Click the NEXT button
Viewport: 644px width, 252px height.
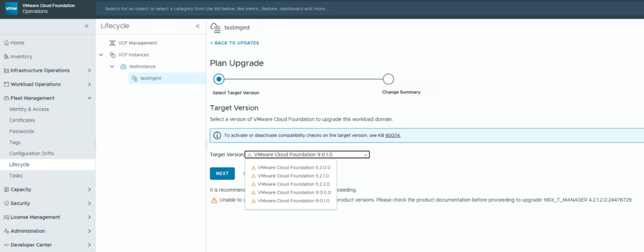(222, 173)
